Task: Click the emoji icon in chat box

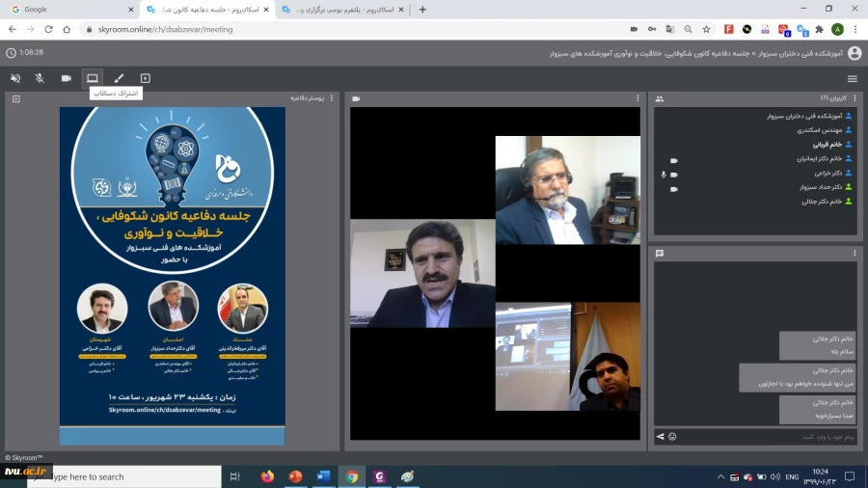Action: pos(672,437)
